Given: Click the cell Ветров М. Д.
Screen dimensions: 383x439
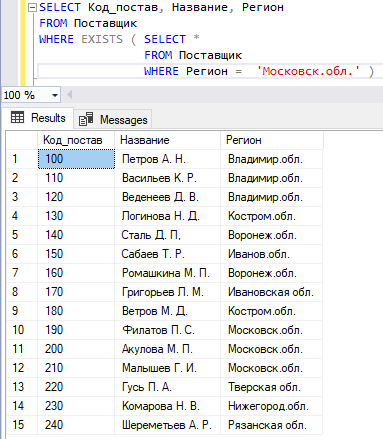Looking at the screenshot, I should [x=167, y=311].
